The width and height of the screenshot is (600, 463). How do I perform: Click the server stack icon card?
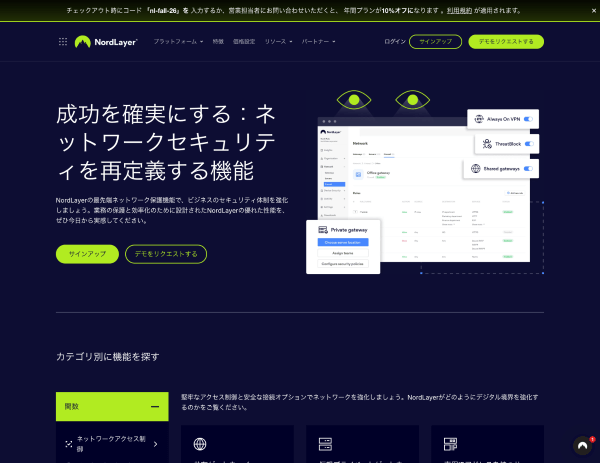(x=325, y=444)
